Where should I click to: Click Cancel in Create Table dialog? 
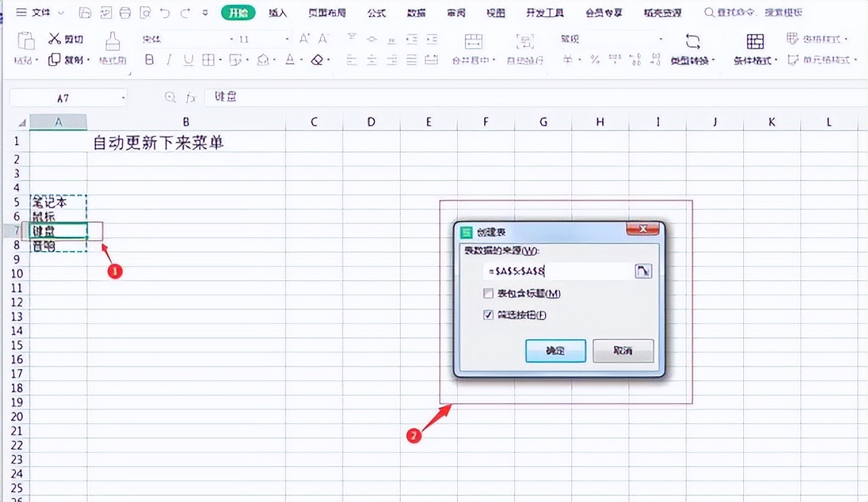623,351
